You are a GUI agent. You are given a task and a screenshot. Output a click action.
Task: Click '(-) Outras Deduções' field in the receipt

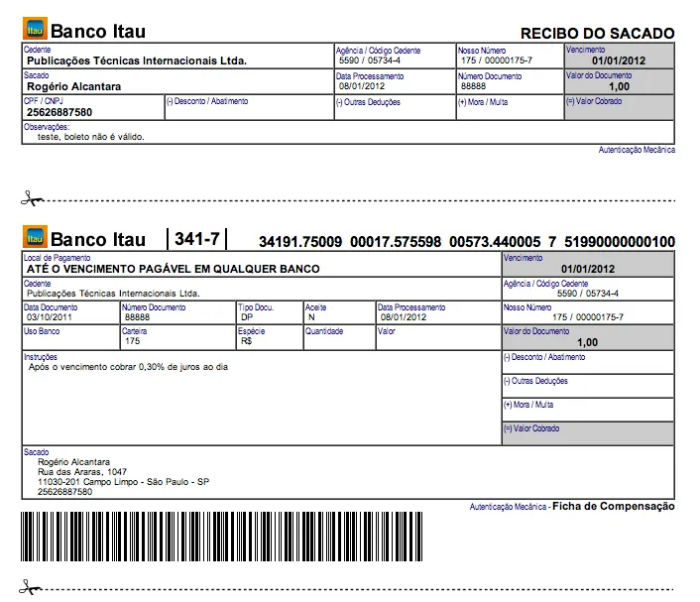[395, 107]
